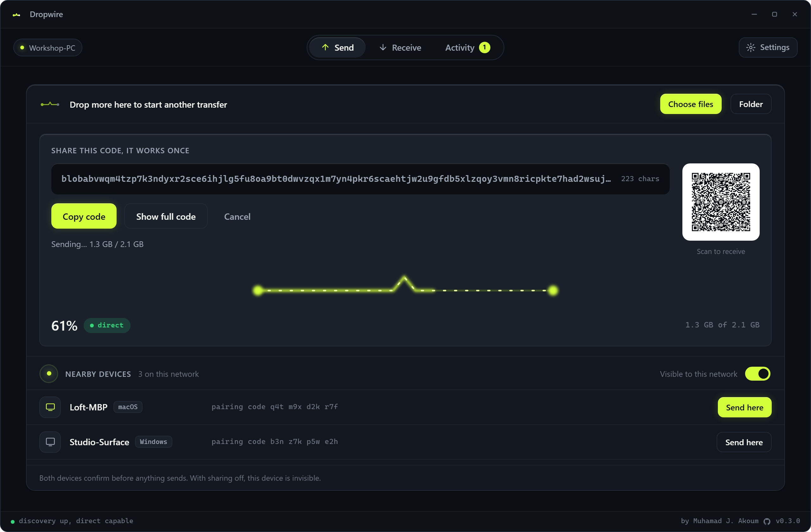The width and height of the screenshot is (811, 532).
Task: Click the discovery up, direct capable status
Action: click(76, 521)
